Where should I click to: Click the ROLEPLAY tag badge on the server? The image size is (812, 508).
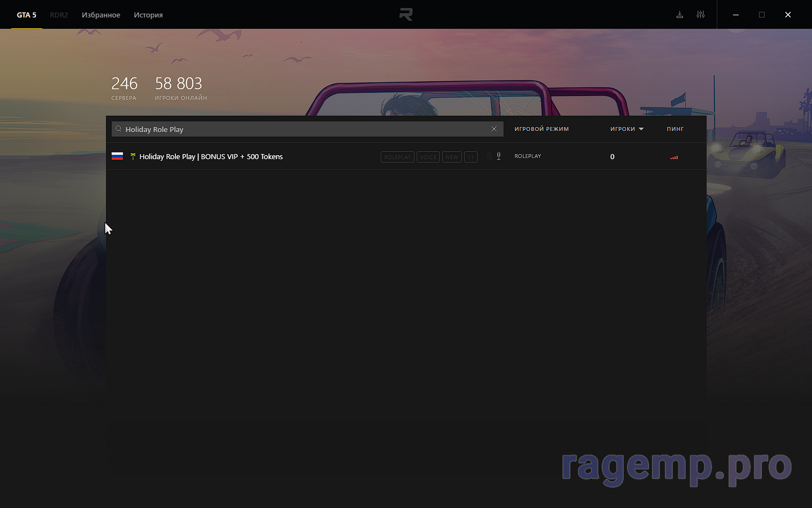point(398,157)
